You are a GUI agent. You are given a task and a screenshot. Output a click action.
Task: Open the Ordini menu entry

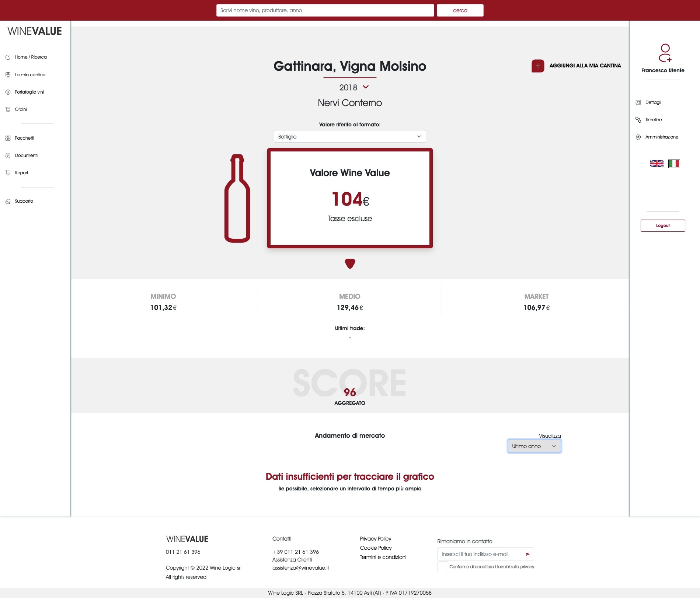pos(21,109)
